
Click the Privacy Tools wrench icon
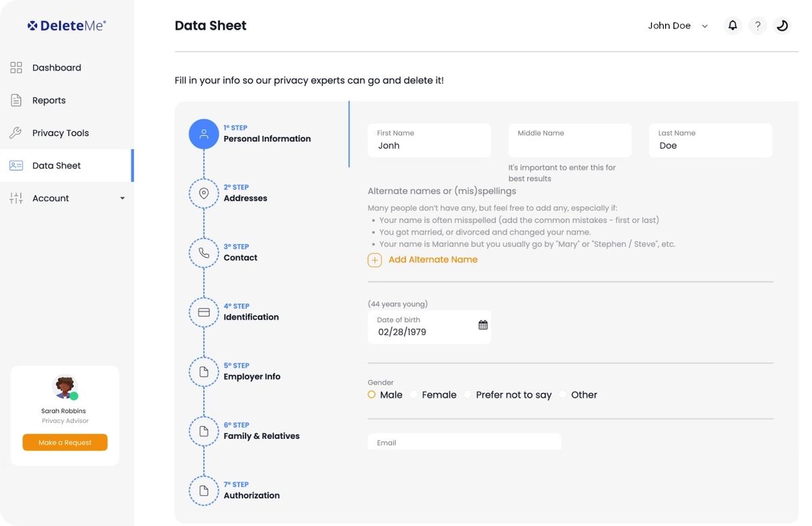click(x=16, y=132)
